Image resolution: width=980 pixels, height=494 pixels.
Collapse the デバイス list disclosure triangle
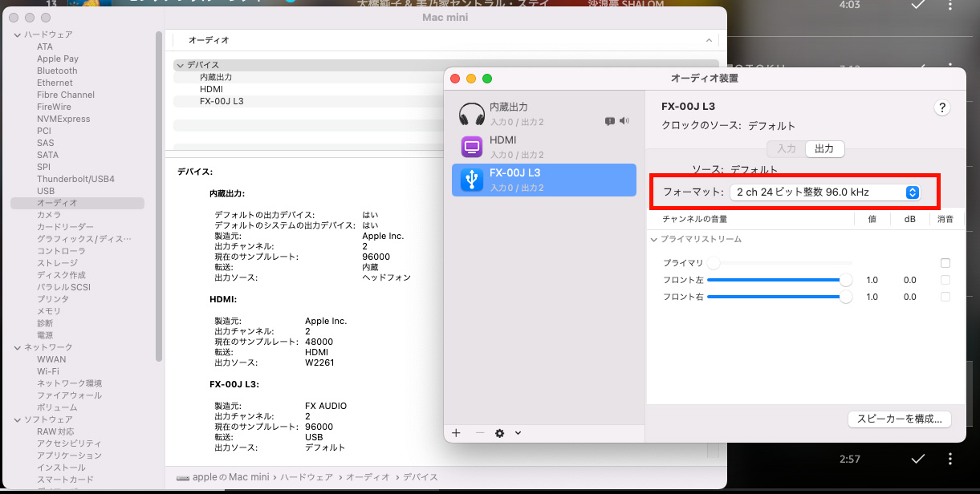coord(181,65)
